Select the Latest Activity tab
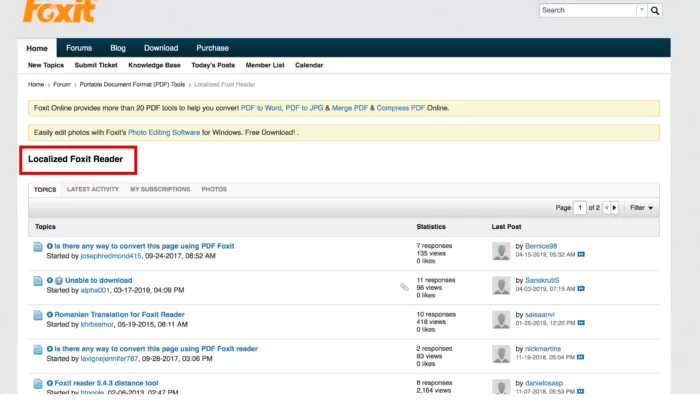Viewport: 700px width, 404px height. pos(93,189)
